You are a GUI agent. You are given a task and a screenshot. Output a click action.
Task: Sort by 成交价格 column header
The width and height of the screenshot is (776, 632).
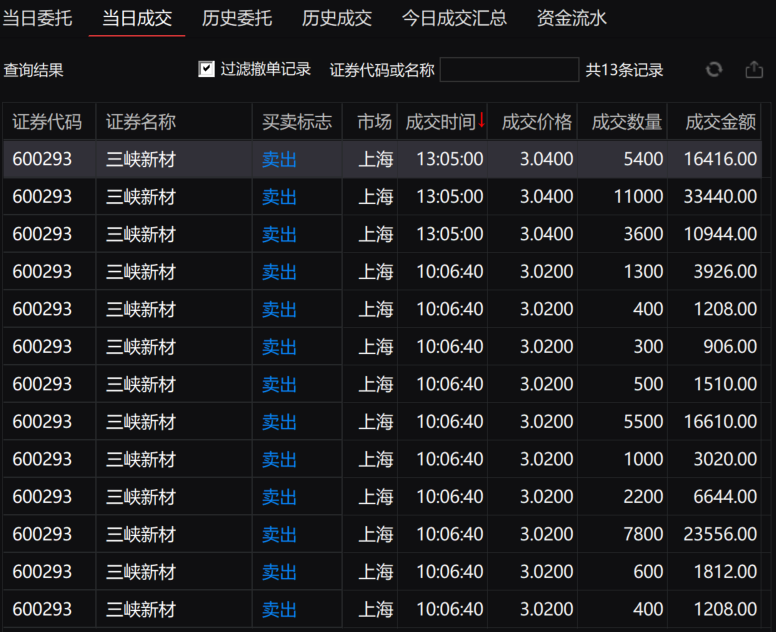click(533, 122)
